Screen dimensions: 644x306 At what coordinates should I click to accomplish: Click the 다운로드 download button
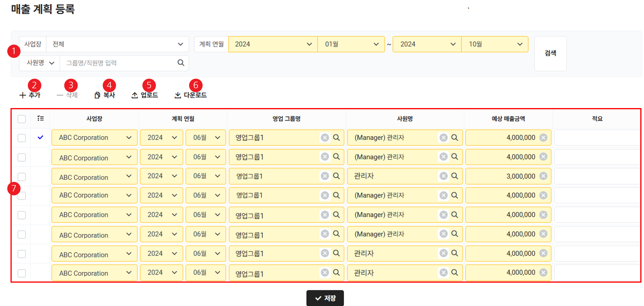190,95
